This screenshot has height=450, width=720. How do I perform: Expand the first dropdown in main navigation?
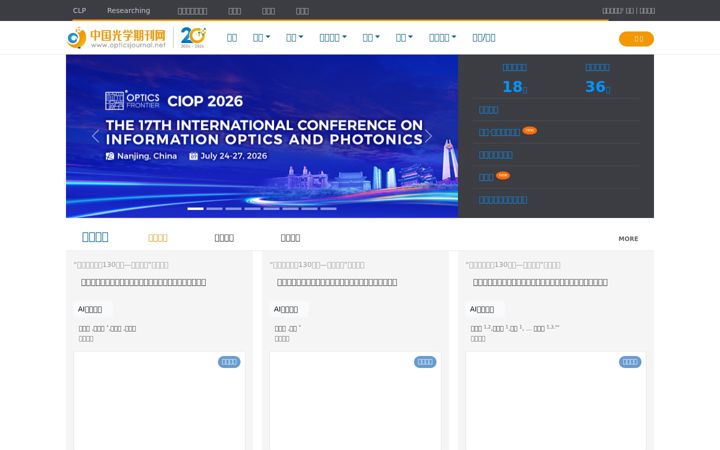261,38
